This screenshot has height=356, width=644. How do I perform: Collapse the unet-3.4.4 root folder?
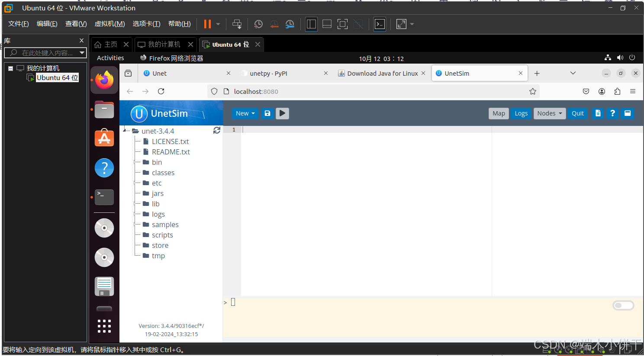point(125,130)
